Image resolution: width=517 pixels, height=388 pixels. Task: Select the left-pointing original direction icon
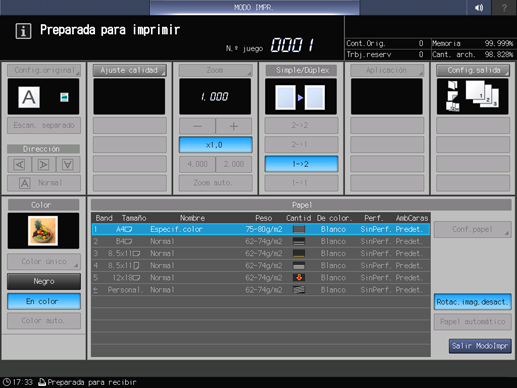point(19,164)
